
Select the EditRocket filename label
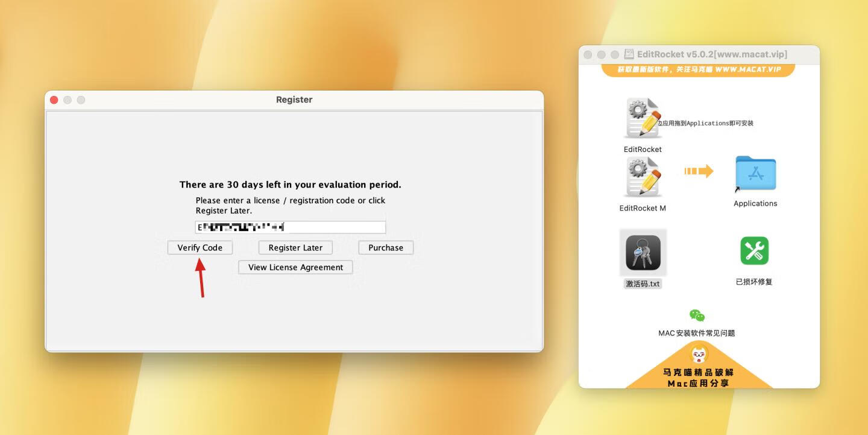click(643, 149)
